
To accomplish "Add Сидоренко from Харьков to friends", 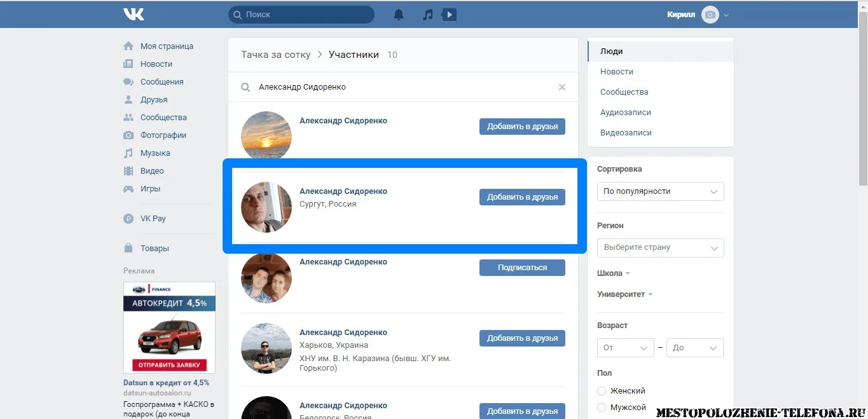I will click(522, 338).
